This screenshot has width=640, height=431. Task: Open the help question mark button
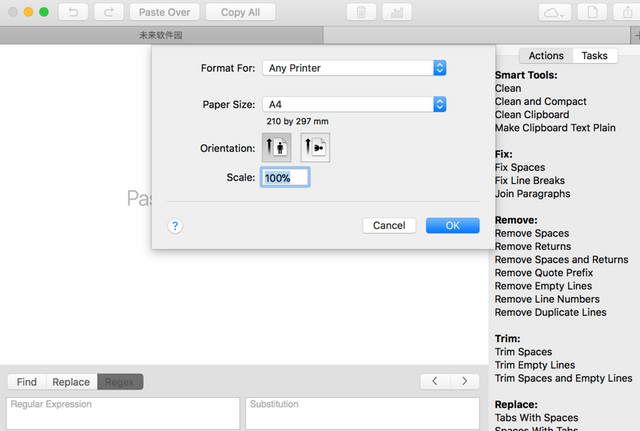pos(175,226)
